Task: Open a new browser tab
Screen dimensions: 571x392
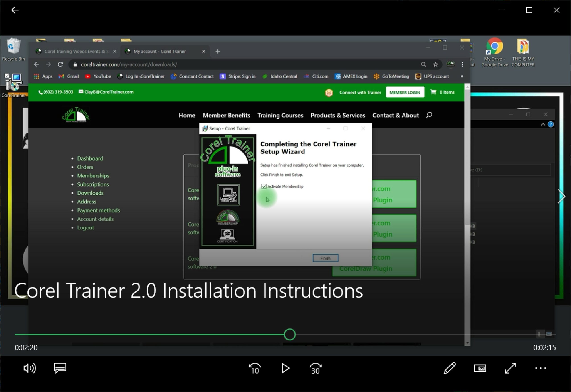Action: pyautogui.click(x=218, y=51)
